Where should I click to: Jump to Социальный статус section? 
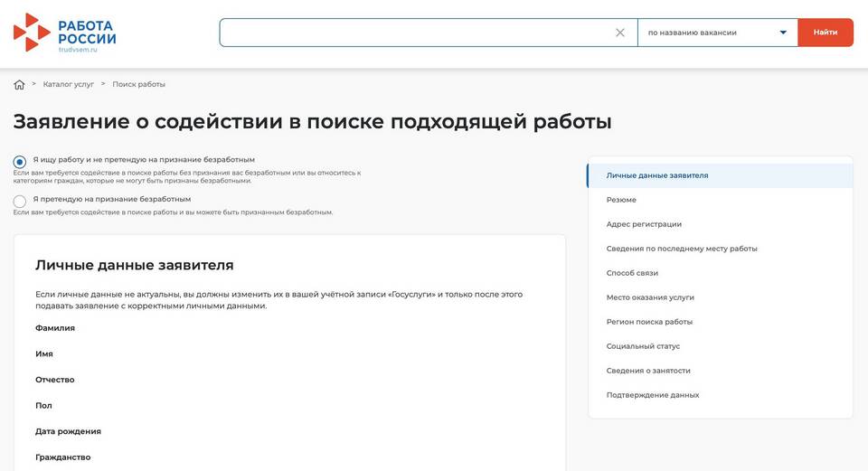click(x=643, y=346)
